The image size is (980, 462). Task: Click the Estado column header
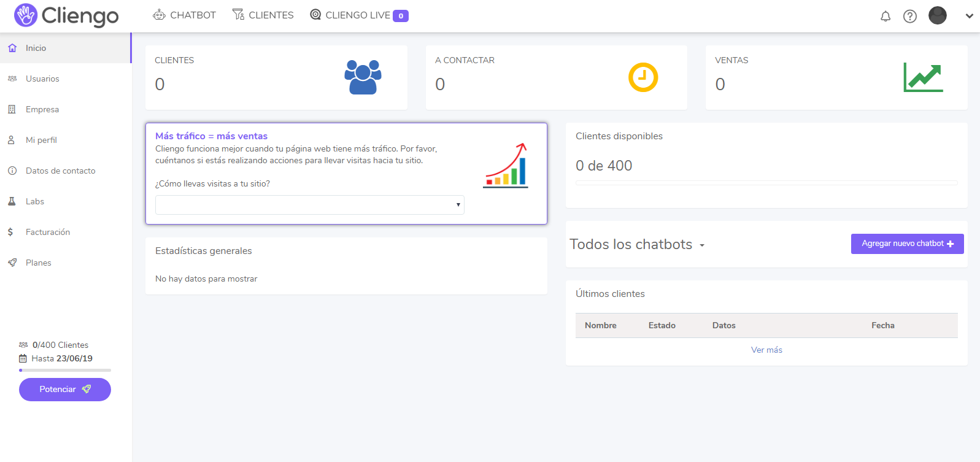click(662, 325)
